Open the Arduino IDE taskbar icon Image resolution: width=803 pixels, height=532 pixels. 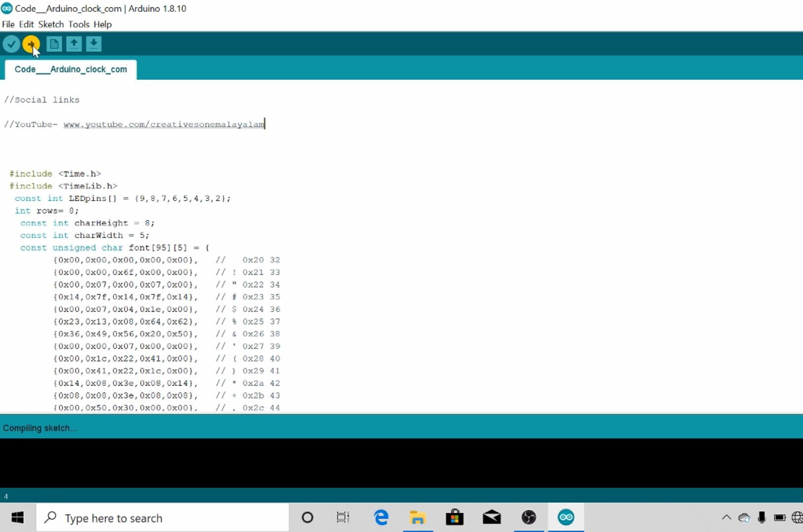(566, 517)
